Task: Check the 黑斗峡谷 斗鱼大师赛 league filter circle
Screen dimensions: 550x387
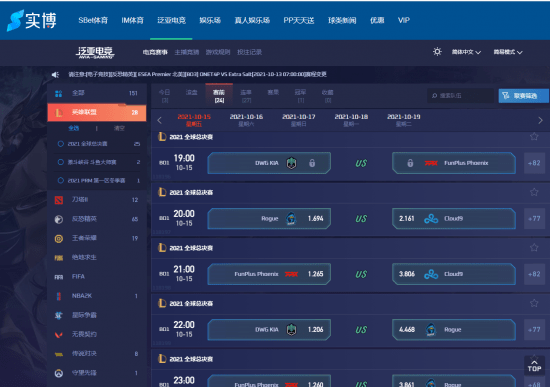Action: (60, 162)
